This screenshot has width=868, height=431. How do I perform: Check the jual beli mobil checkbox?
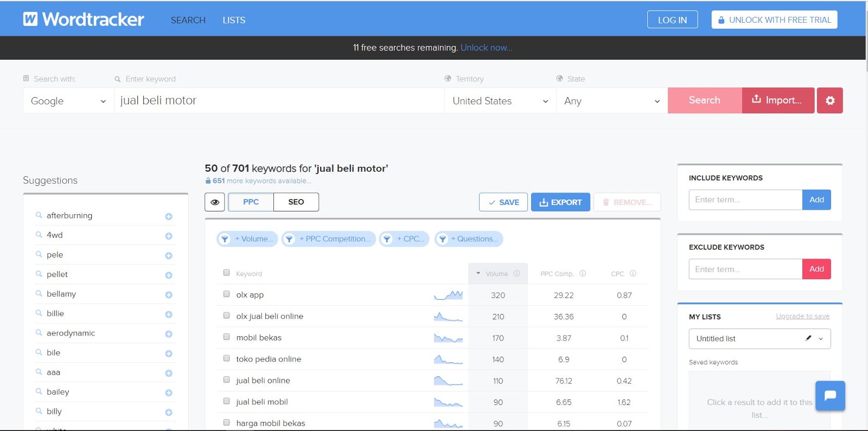coord(227,401)
